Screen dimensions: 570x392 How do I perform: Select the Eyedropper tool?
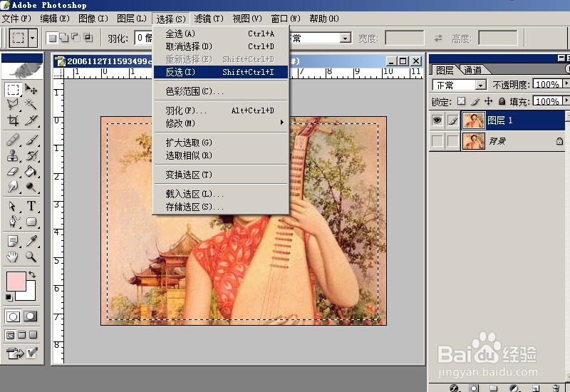point(31,241)
